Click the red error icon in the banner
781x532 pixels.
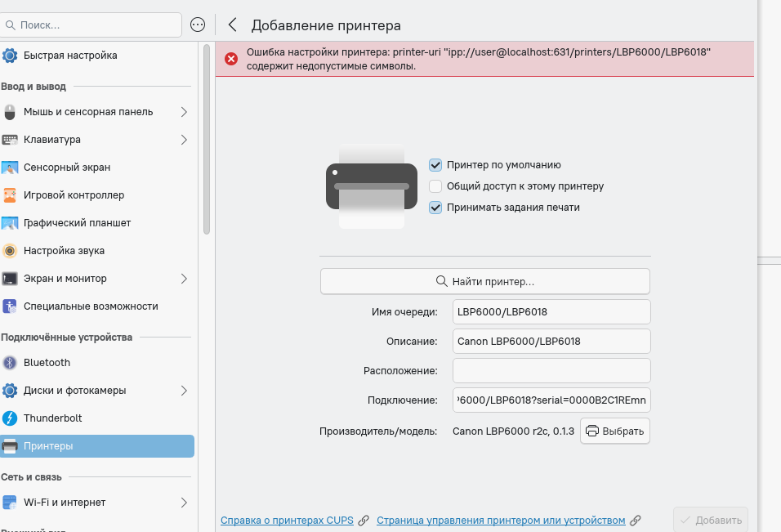coord(231,59)
